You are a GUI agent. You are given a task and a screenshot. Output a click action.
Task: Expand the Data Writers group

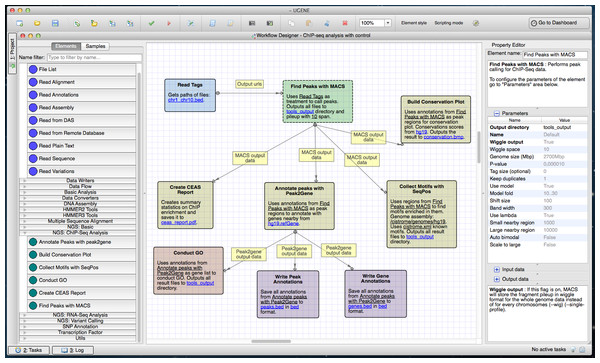click(78, 180)
